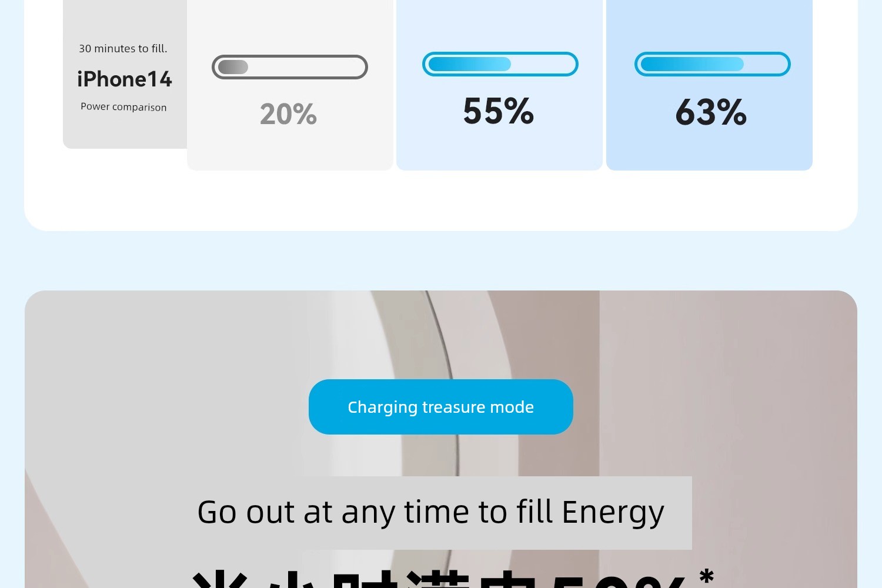
Task: Click the gray filled part of 20% bar
Action: tap(233, 67)
